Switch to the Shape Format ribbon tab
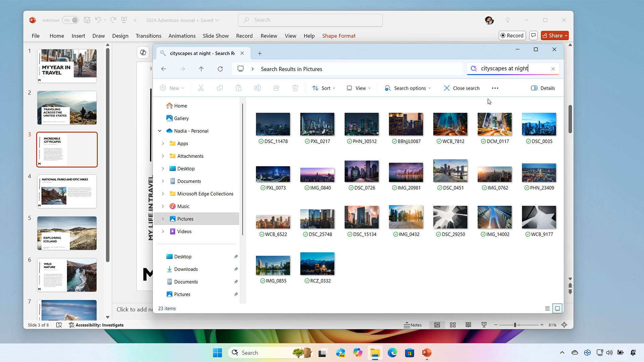Screen dimensions: 644x362 tap(339, 36)
